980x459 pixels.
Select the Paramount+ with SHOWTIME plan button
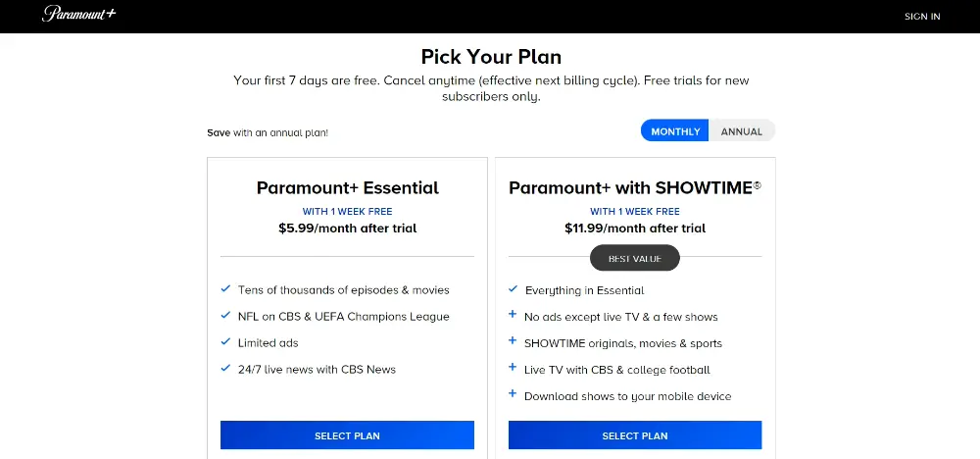tap(635, 435)
